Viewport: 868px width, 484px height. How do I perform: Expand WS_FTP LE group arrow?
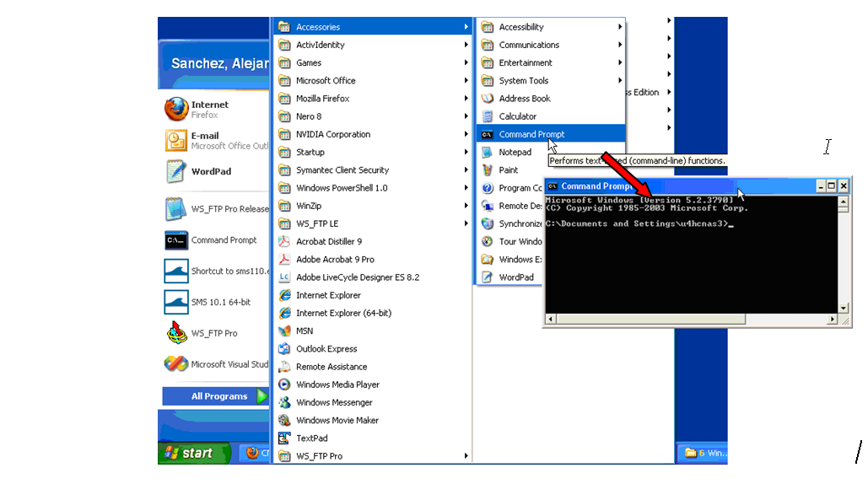point(466,223)
